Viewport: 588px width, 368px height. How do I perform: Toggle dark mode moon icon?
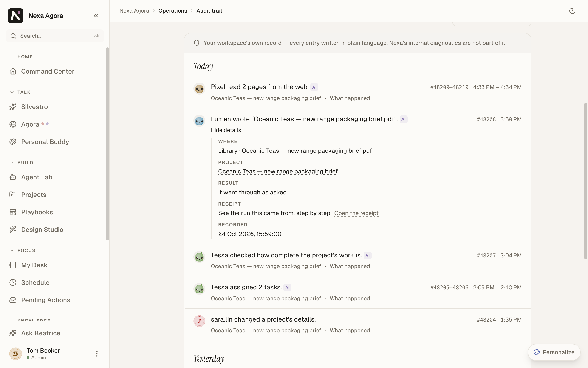click(572, 11)
